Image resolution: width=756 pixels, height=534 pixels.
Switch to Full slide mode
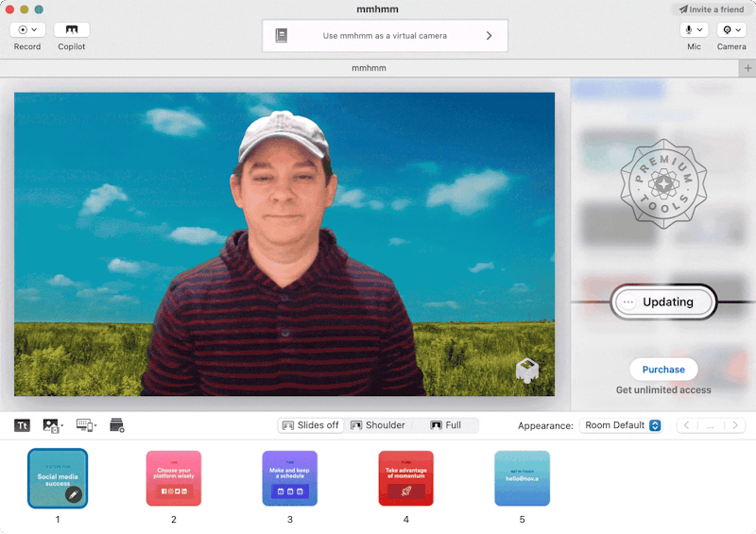tap(445, 425)
